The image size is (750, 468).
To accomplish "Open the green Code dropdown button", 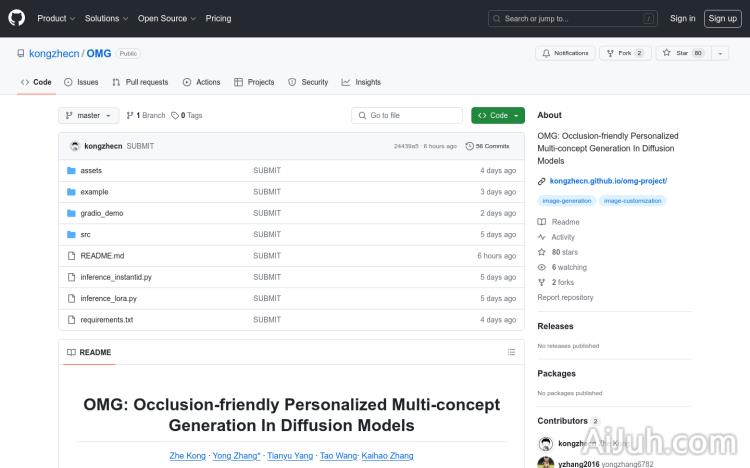I will point(498,115).
